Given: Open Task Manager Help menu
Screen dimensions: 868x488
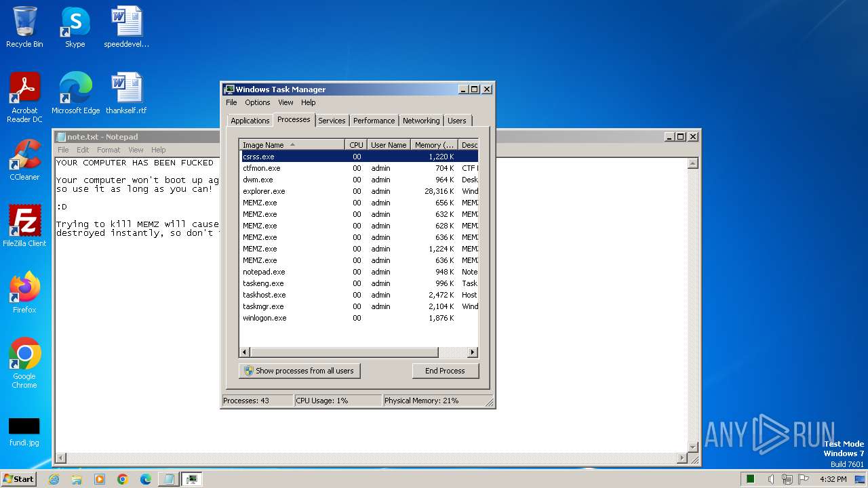Looking at the screenshot, I should [309, 102].
